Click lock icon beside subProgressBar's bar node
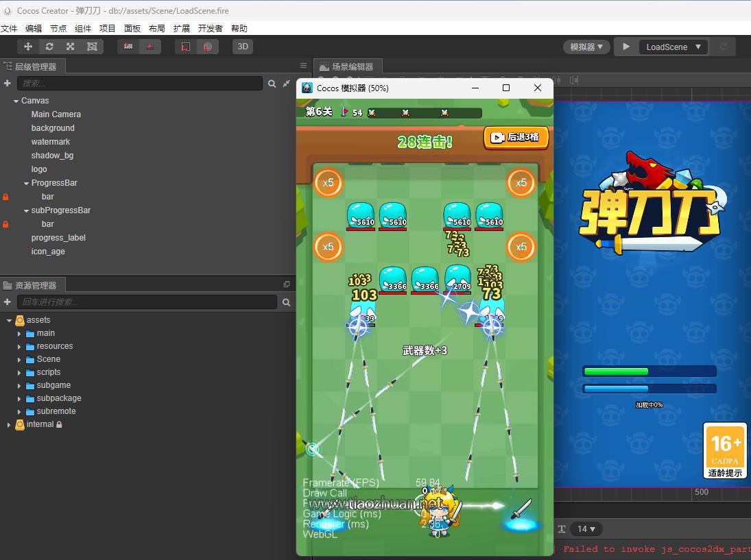 [5, 224]
